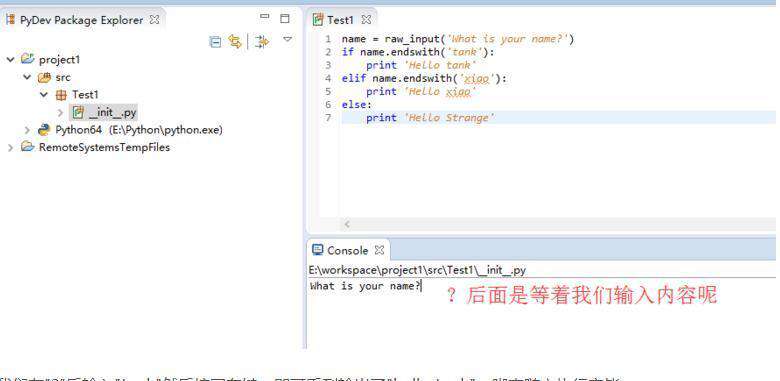Select the src folder label
This screenshot has height=381, width=780.
point(63,78)
